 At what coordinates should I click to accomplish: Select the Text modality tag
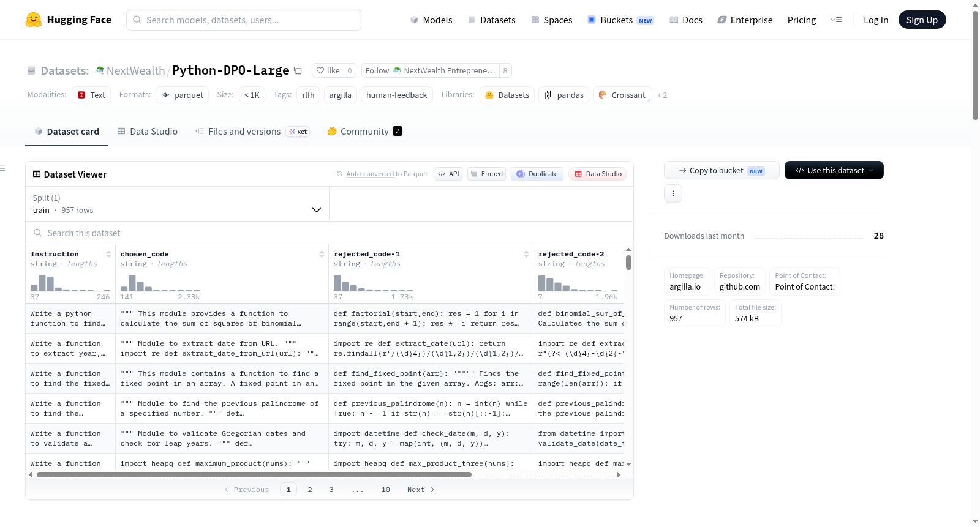tap(91, 95)
